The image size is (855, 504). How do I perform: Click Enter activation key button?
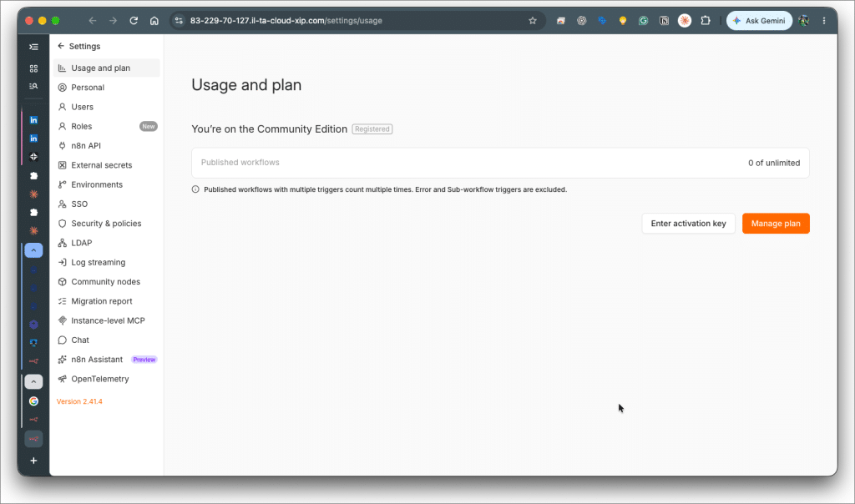688,224
